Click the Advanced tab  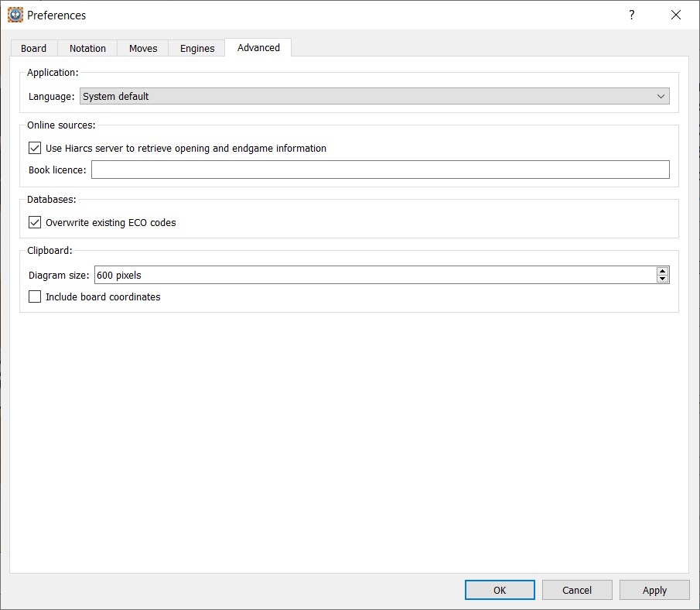pos(258,47)
